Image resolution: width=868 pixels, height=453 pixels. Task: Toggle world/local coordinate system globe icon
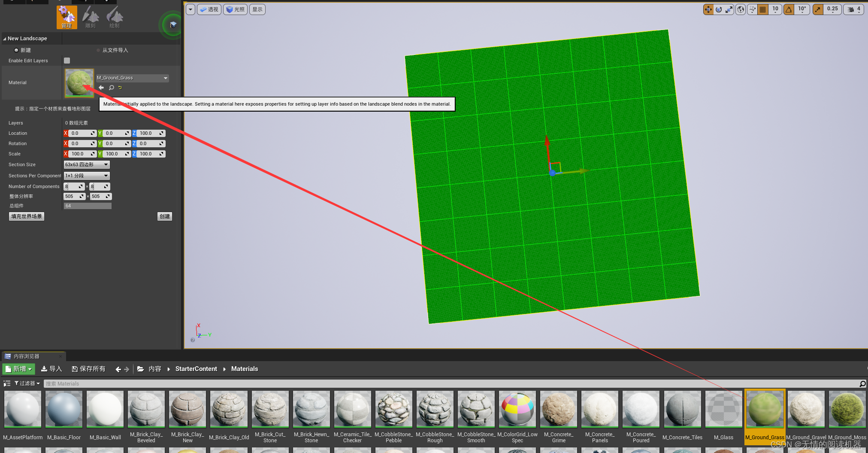coord(741,9)
